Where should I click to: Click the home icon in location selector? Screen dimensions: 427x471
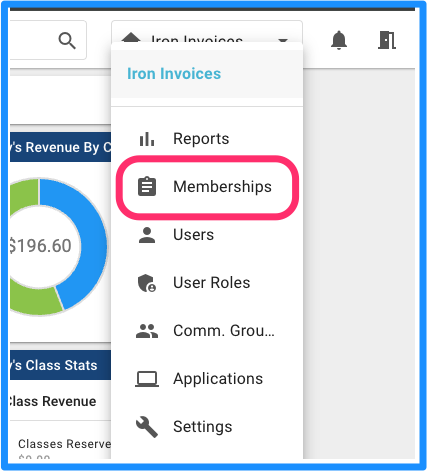(x=131, y=38)
